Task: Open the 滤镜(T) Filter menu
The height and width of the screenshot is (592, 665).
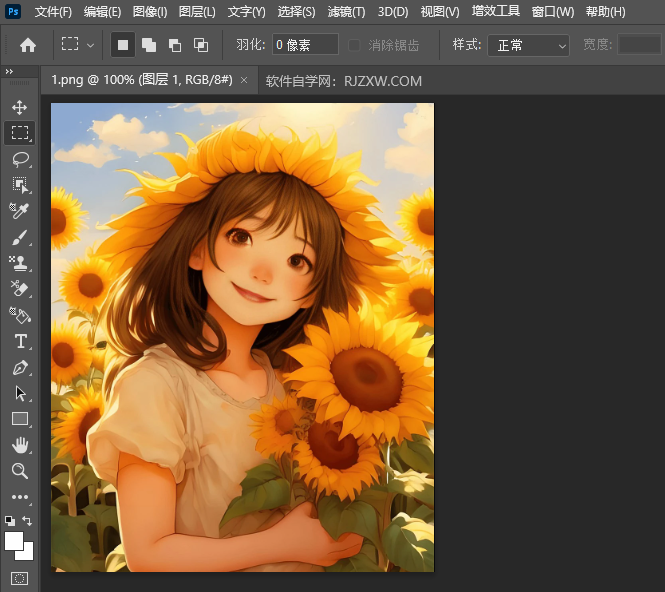Action: pos(346,12)
